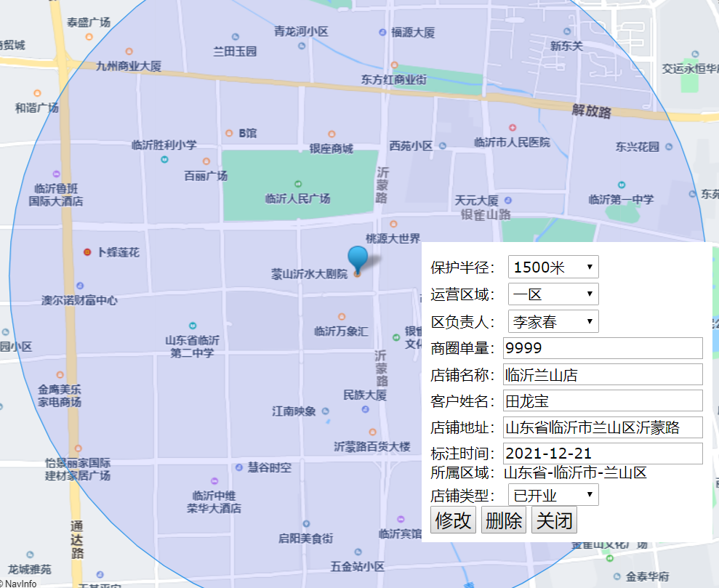Click the B馆 orange POI marker
719x588 pixels.
point(229,133)
